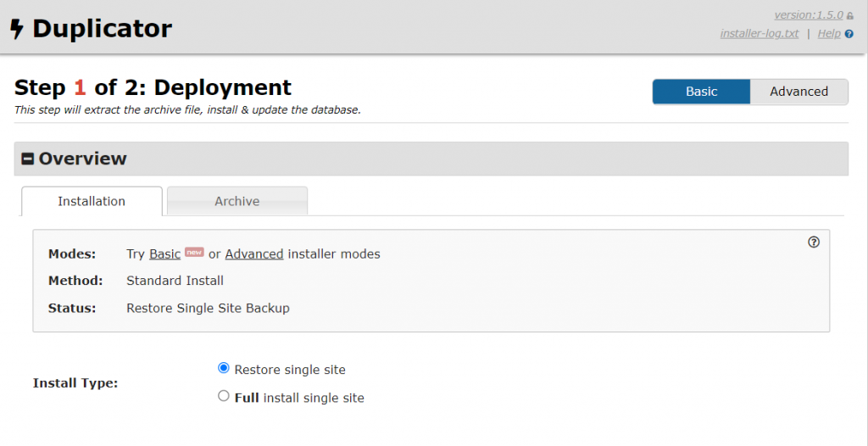Select the Restore single site option
This screenshot has width=868, height=446.
224,368
